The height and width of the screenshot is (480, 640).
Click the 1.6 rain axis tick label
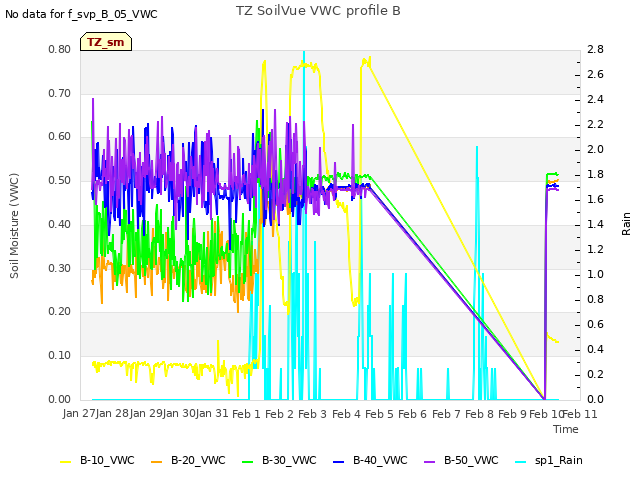596,199
